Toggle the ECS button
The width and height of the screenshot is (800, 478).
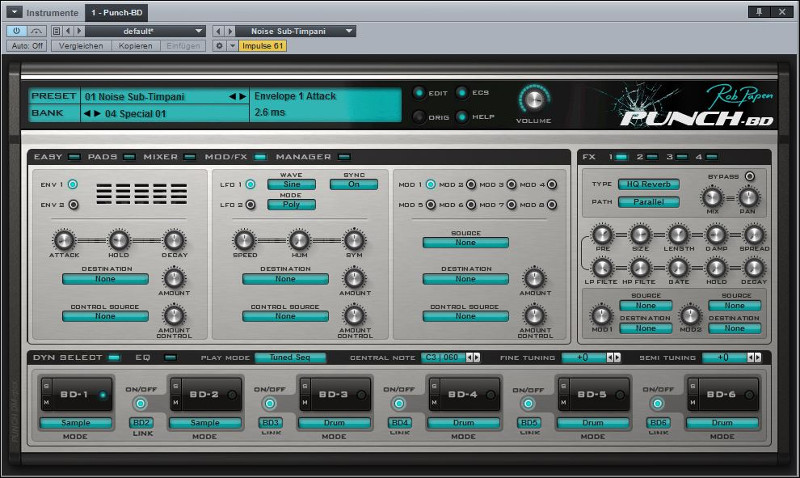point(462,92)
